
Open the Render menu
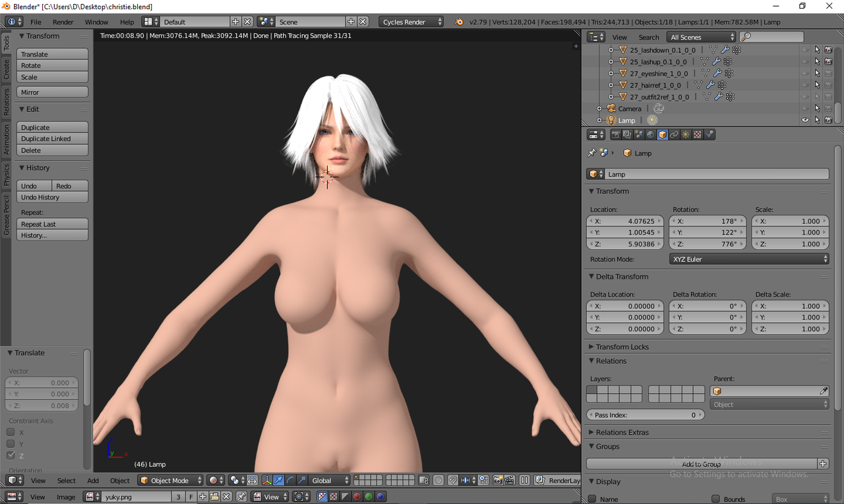[x=63, y=22]
